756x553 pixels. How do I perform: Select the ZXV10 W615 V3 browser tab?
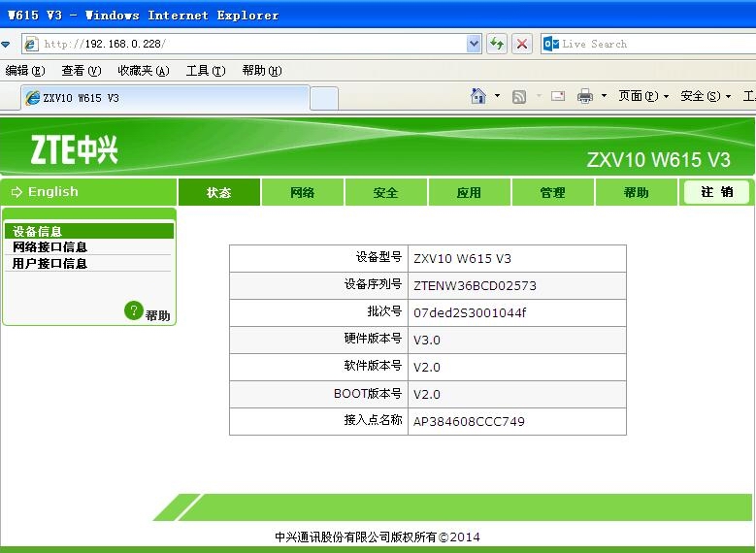pos(165,98)
